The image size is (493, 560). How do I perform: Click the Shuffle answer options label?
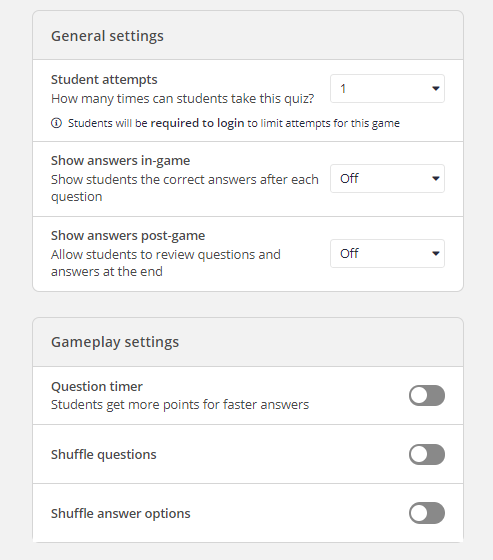(120, 514)
